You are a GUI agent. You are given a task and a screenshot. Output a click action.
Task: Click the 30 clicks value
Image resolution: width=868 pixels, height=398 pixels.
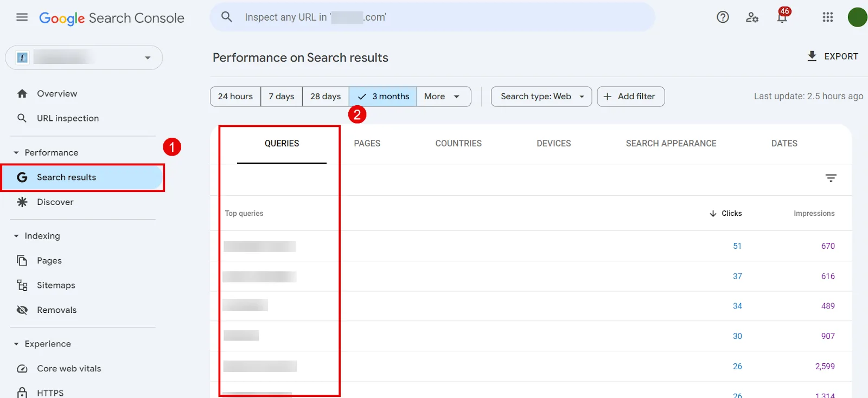point(737,336)
